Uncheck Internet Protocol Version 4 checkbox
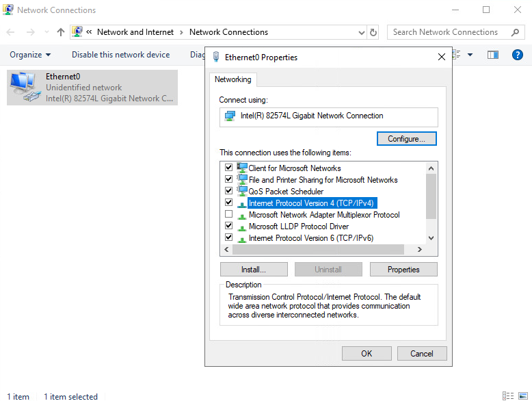Screen dimensions: 532x401 pos(228,203)
